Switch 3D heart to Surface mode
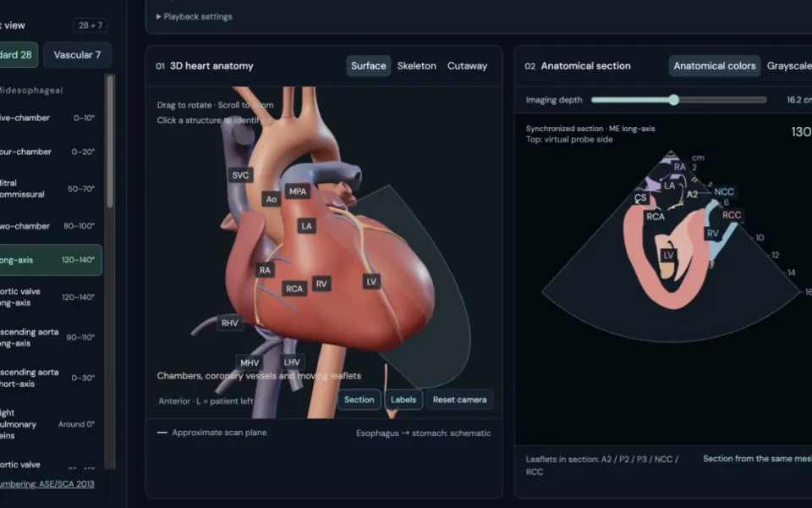 pos(368,66)
